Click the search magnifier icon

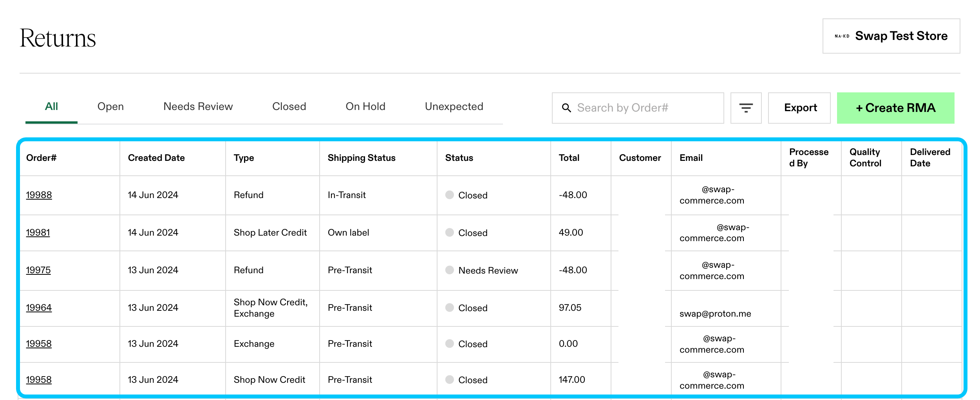[x=566, y=108]
